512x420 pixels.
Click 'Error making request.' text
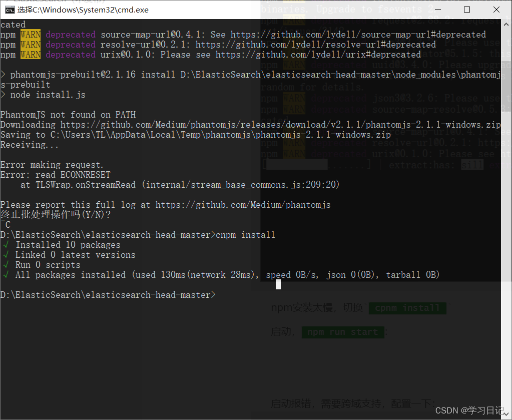coord(52,165)
